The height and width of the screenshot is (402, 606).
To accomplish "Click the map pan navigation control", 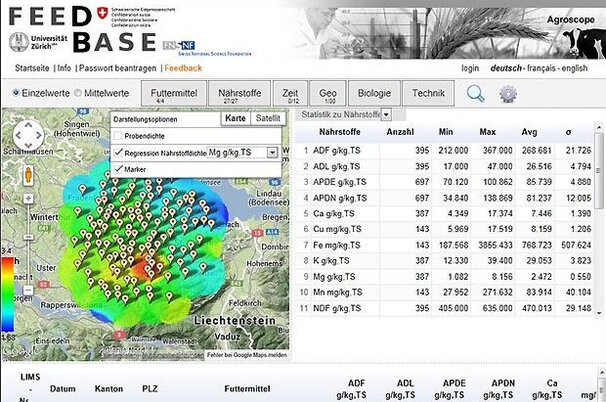I will pos(28,134).
